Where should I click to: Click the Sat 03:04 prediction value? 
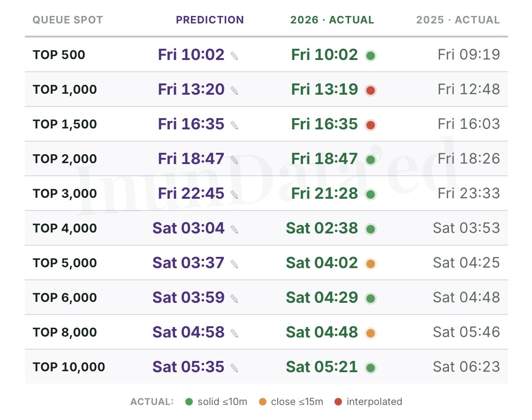click(x=188, y=228)
